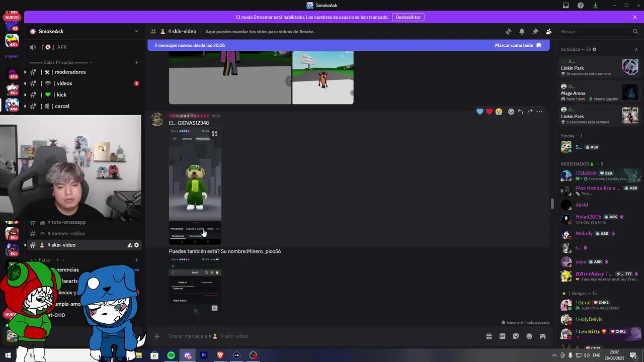Viewport: 644px width, 362px height.
Task: Add a channel to the Extra category
Action: coord(136,260)
